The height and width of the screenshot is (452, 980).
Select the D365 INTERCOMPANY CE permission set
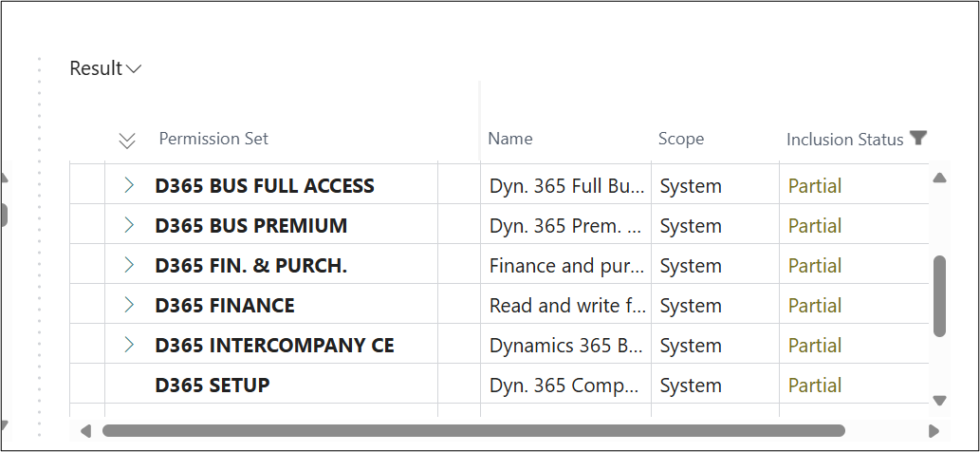click(x=274, y=346)
